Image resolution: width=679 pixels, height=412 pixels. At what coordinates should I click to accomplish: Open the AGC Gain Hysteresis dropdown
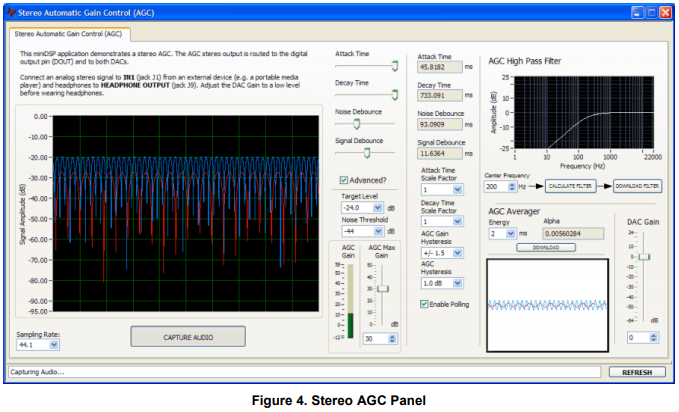[x=458, y=253]
